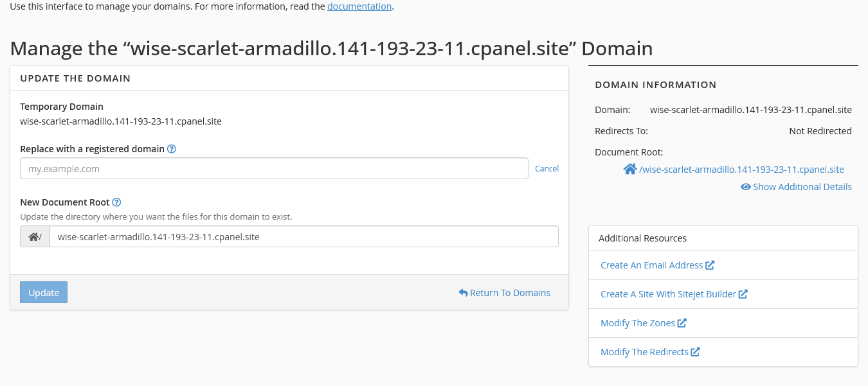Expand Show Additional Details
This screenshot has height=386, width=868.
point(802,187)
